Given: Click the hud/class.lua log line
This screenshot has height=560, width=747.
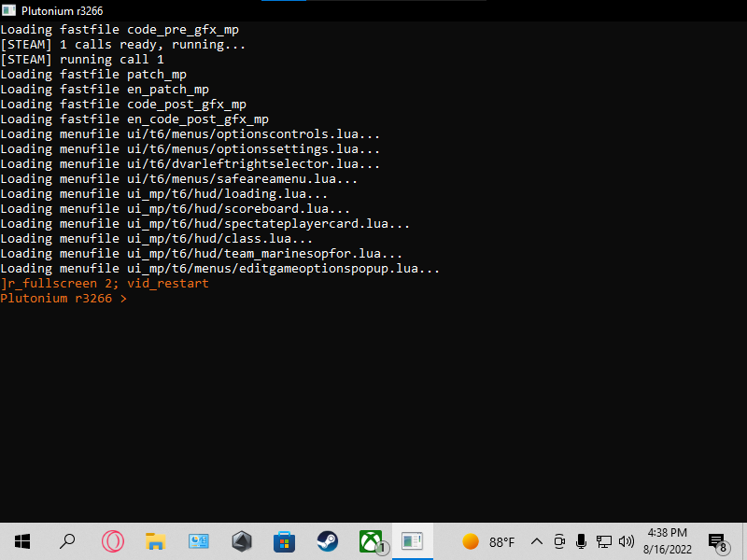Looking at the screenshot, I should click(x=156, y=239).
